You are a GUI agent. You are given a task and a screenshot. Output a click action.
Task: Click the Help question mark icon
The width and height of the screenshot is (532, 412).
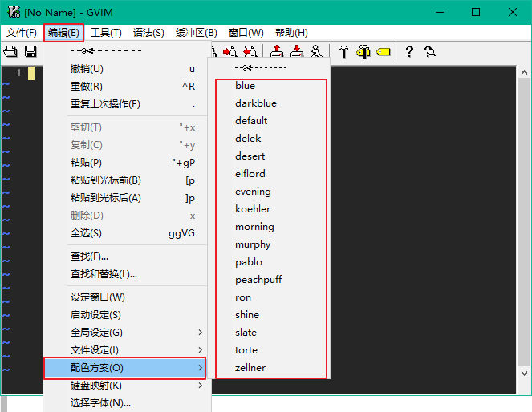click(x=409, y=52)
